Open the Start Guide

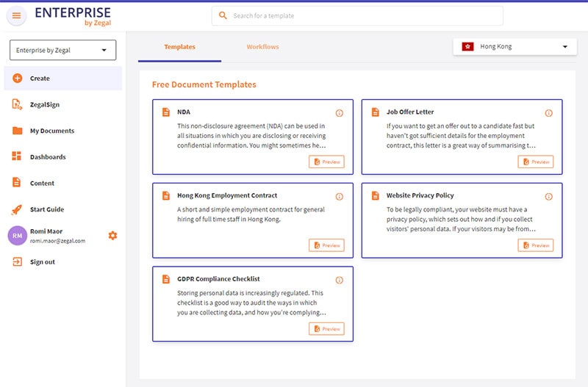click(63, 209)
